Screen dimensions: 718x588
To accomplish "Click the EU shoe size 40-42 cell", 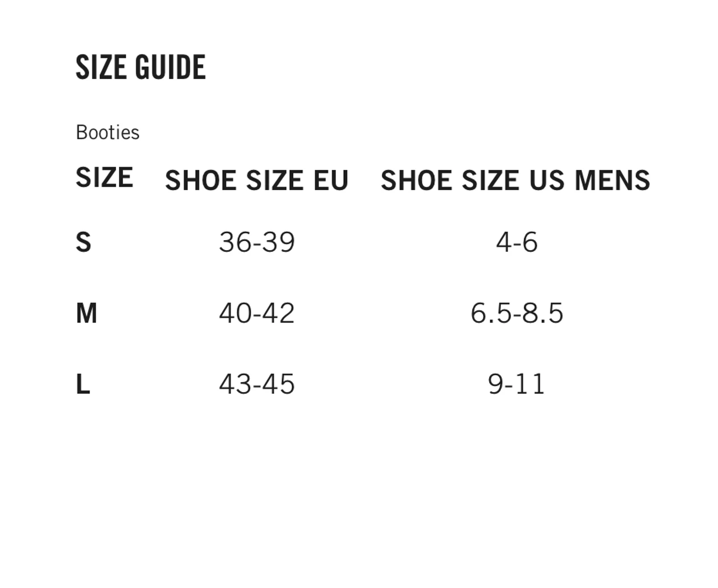I will tap(257, 313).
